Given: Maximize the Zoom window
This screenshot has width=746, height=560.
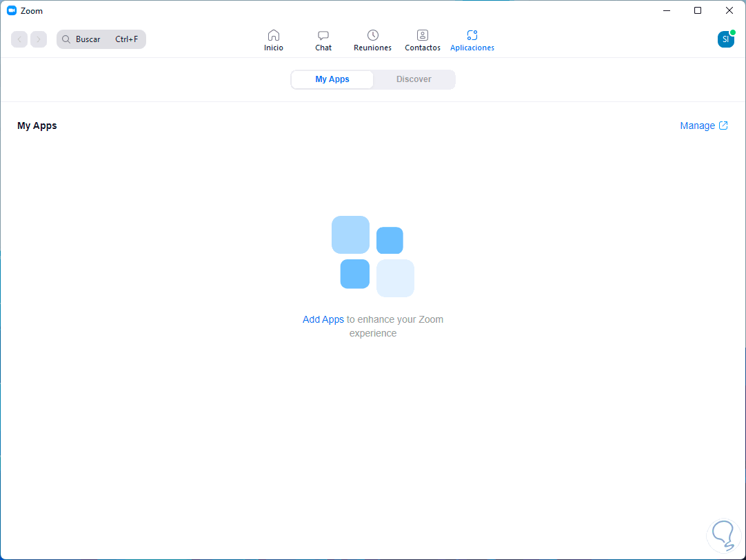Looking at the screenshot, I should click(x=698, y=10).
